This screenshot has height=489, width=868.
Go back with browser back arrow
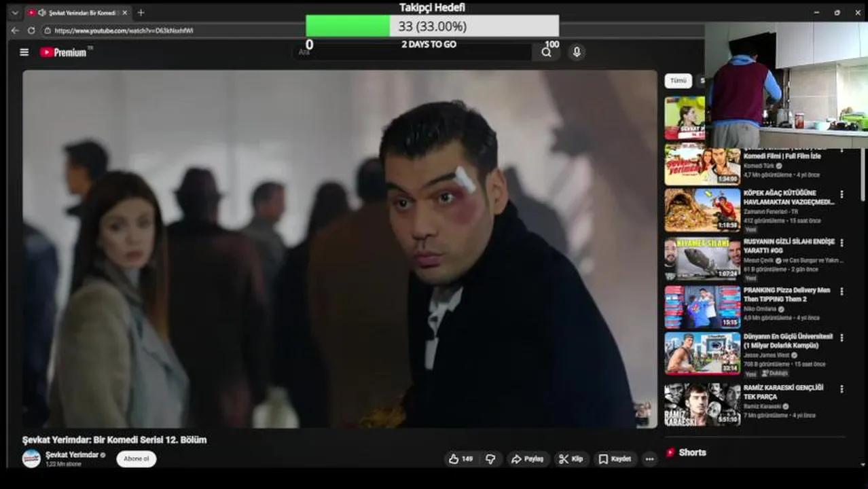[15, 31]
